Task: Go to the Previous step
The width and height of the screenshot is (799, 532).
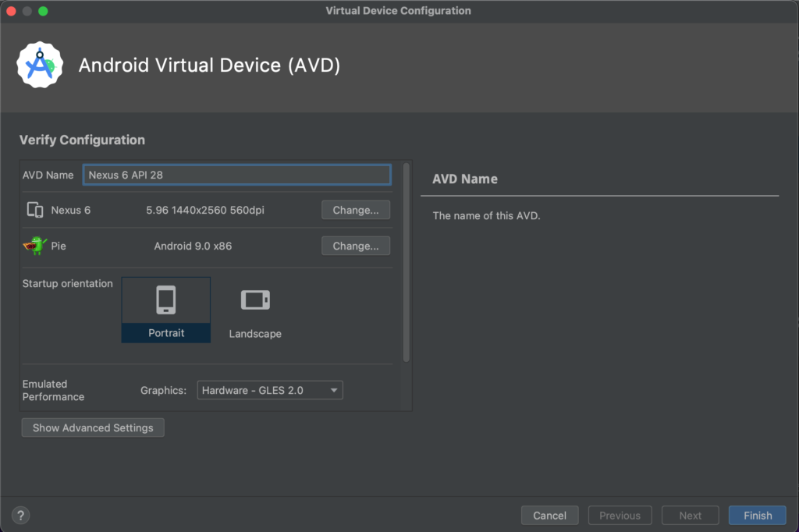Action: point(620,515)
